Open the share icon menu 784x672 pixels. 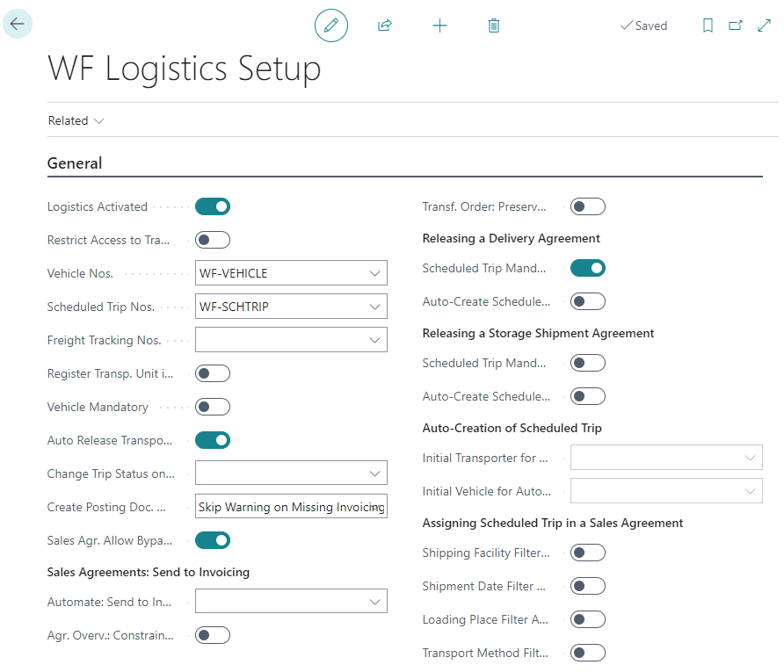[384, 25]
